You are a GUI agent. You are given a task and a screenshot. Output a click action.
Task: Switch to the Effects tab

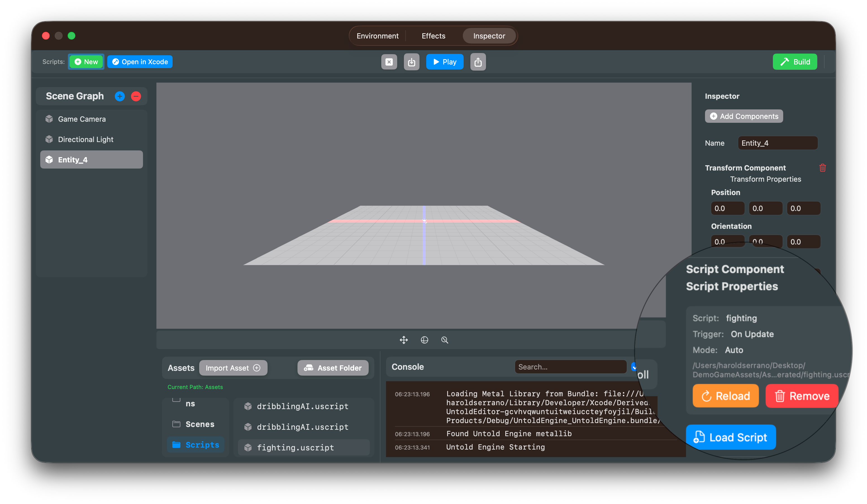[x=433, y=36]
